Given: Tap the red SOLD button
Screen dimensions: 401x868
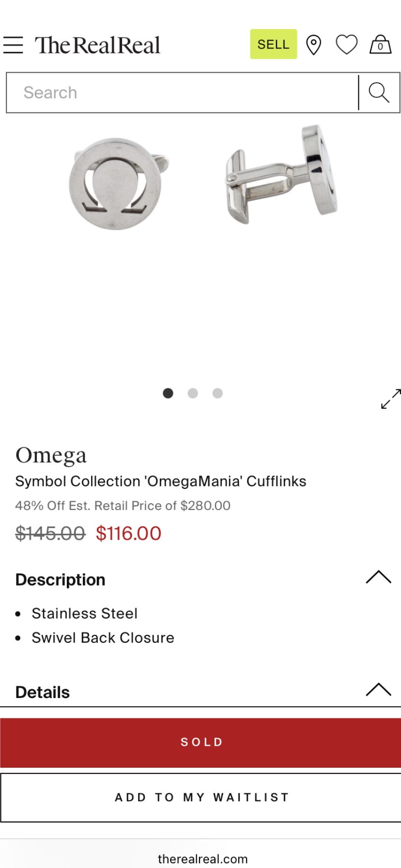Looking at the screenshot, I should pyautogui.click(x=200, y=742).
